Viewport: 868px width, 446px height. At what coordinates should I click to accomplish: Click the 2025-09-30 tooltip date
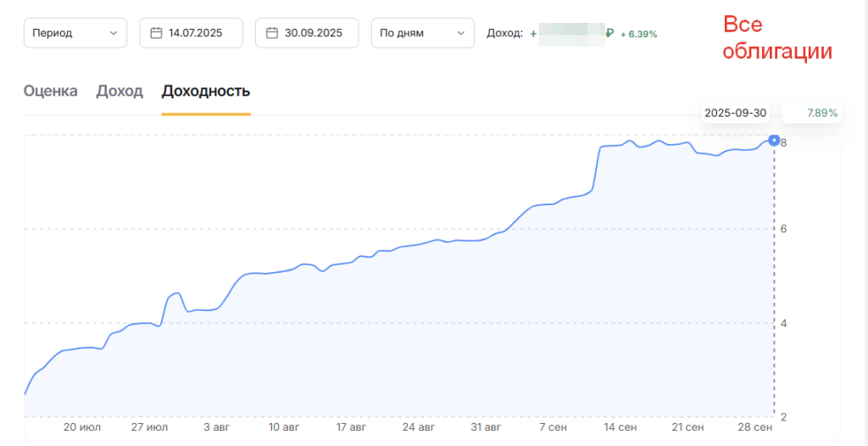tap(733, 113)
